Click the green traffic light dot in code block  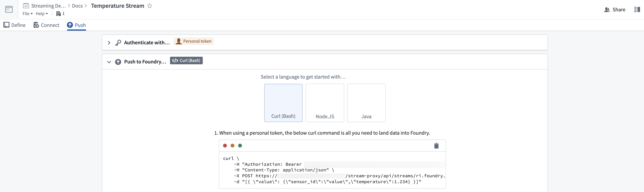point(240,145)
